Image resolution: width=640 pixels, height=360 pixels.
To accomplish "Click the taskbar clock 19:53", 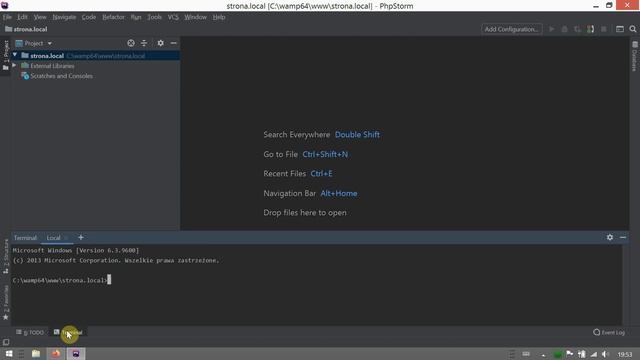I will point(624,354).
